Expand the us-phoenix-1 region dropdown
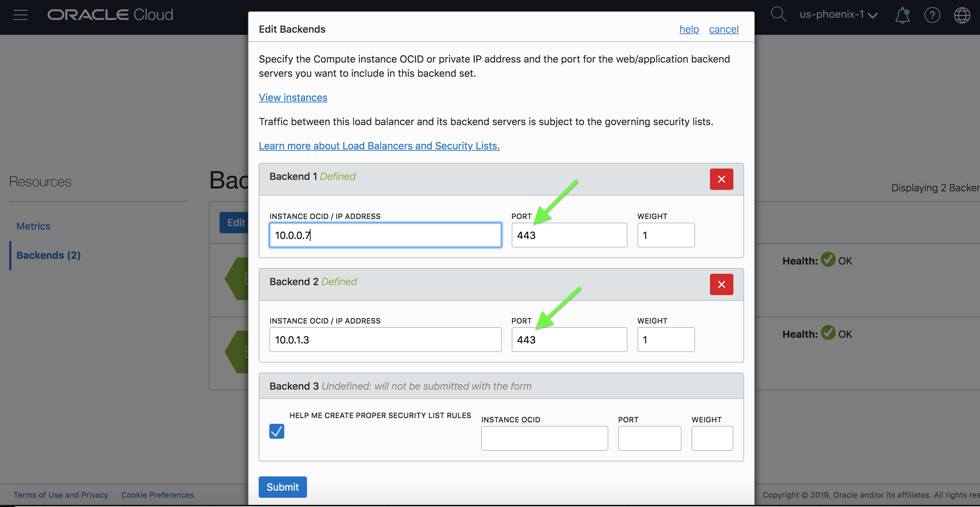The width and height of the screenshot is (980, 507). [x=838, y=15]
